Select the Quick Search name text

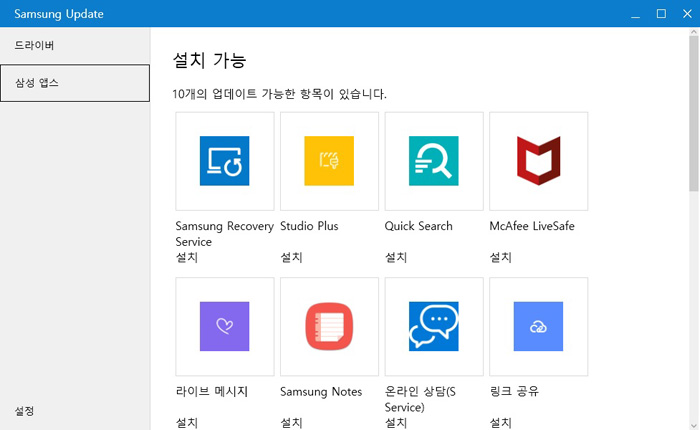(x=418, y=226)
